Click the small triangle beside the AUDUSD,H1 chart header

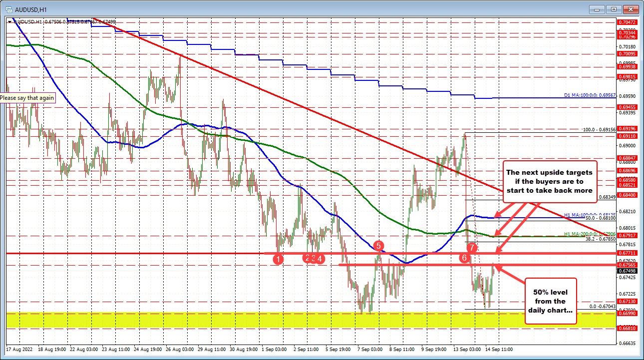click(10, 21)
